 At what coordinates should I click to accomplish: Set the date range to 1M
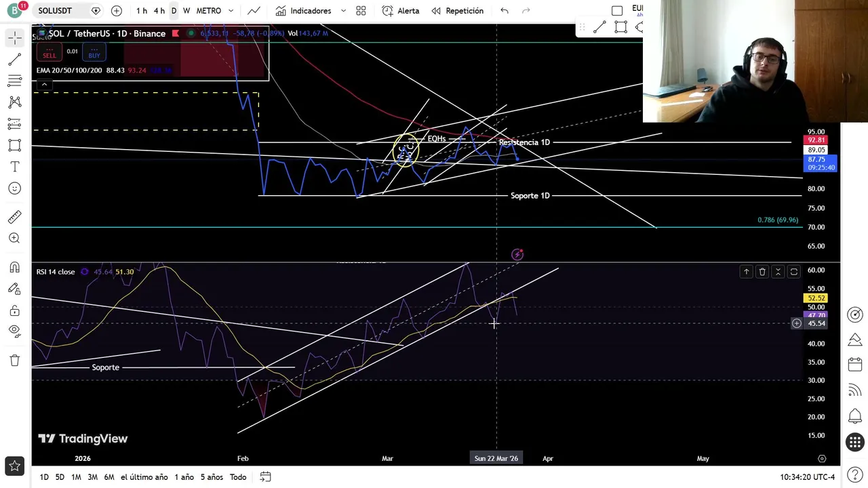point(76,477)
